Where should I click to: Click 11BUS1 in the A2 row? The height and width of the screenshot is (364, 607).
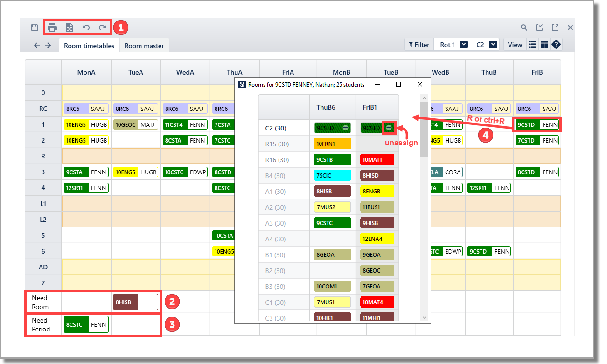tap(377, 207)
